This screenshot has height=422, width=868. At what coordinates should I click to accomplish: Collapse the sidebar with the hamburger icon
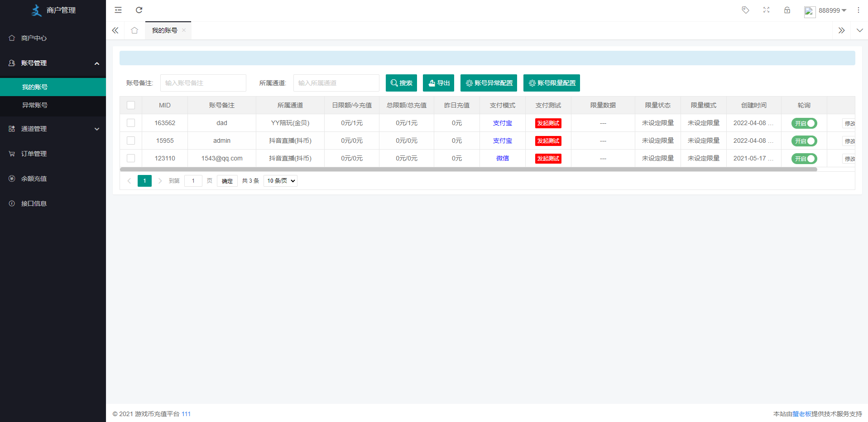pos(118,10)
